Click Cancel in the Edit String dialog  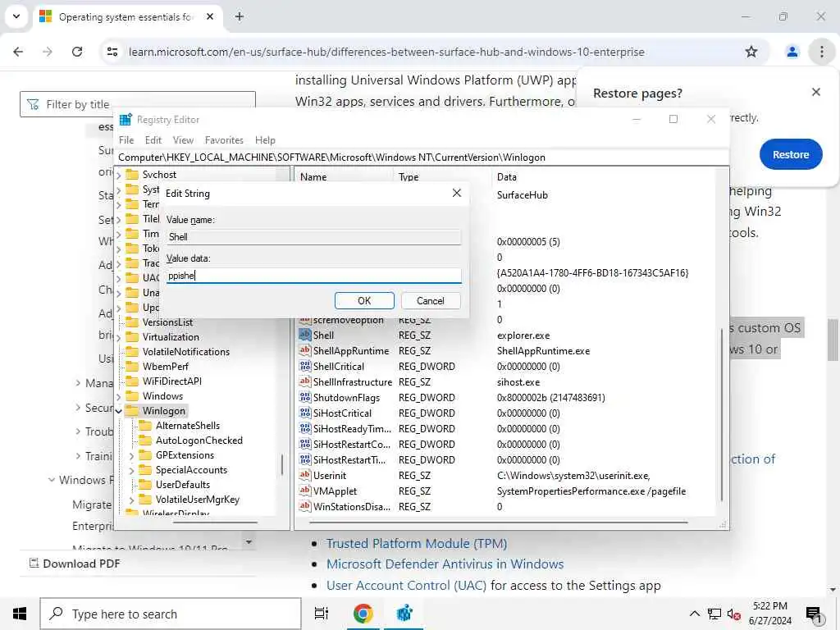pyautogui.click(x=430, y=300)
